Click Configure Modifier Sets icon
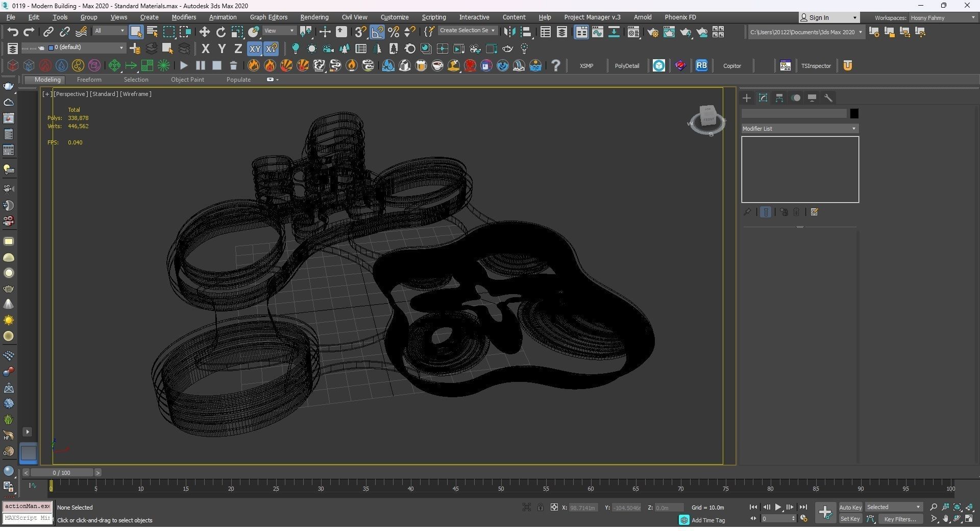This screenshot has height=531, width=980. [x=815, y=212]
